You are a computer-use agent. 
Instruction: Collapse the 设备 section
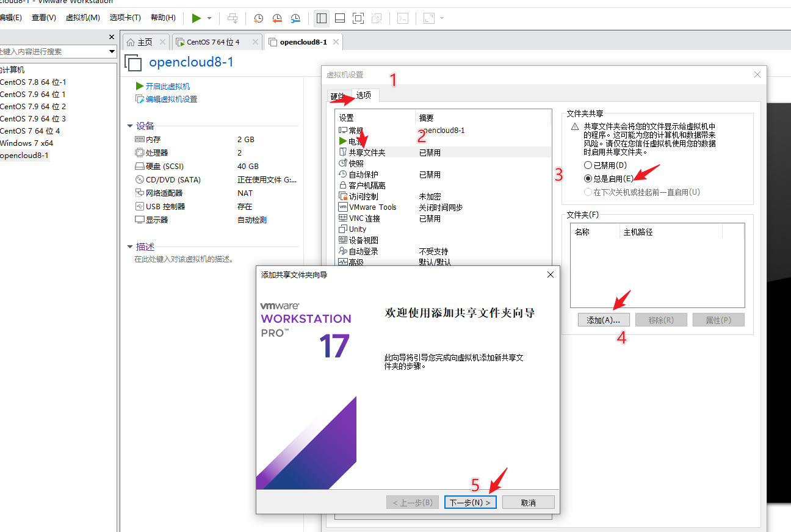130,126
